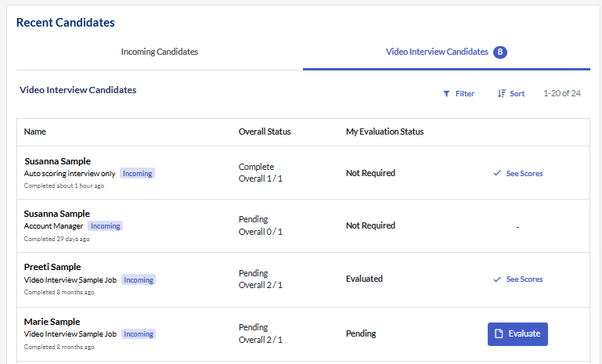The image size is (602, 364).
Task: Open Marie Sample candidate name
Action: (x=52, y=322)
